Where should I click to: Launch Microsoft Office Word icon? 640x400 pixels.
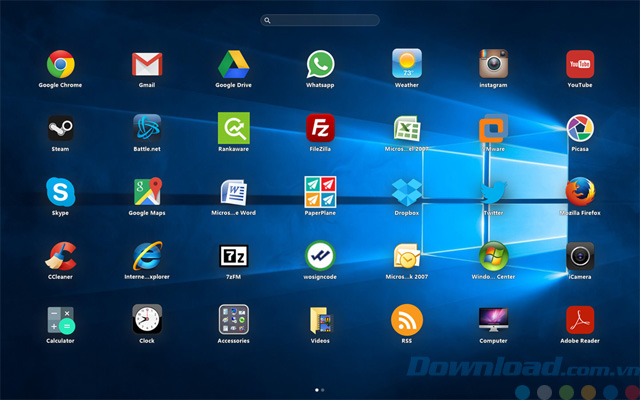click(233, 192)
